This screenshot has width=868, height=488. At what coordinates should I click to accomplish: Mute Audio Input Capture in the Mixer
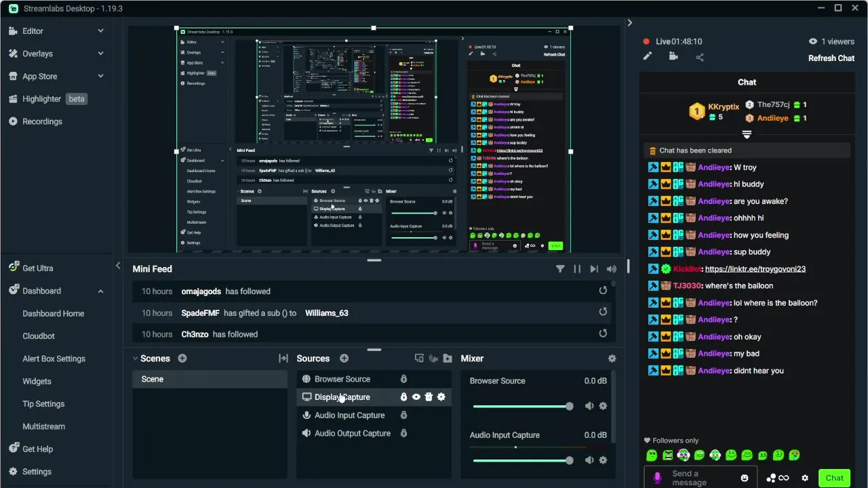coord(589,460)
